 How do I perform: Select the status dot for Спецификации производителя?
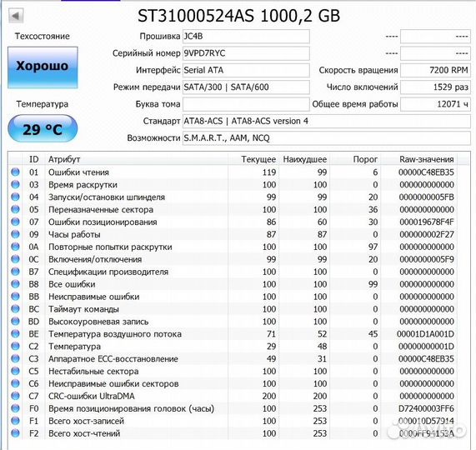[x=15, y=272]
